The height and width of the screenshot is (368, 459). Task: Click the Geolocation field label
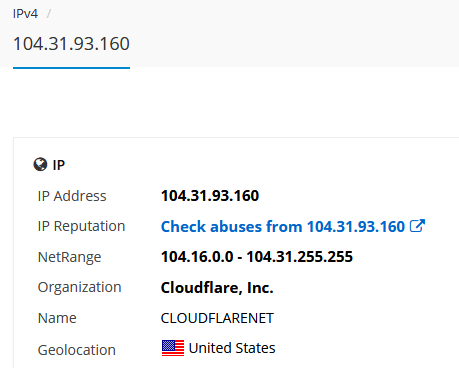pyautogui.click(x=77, y=350)
